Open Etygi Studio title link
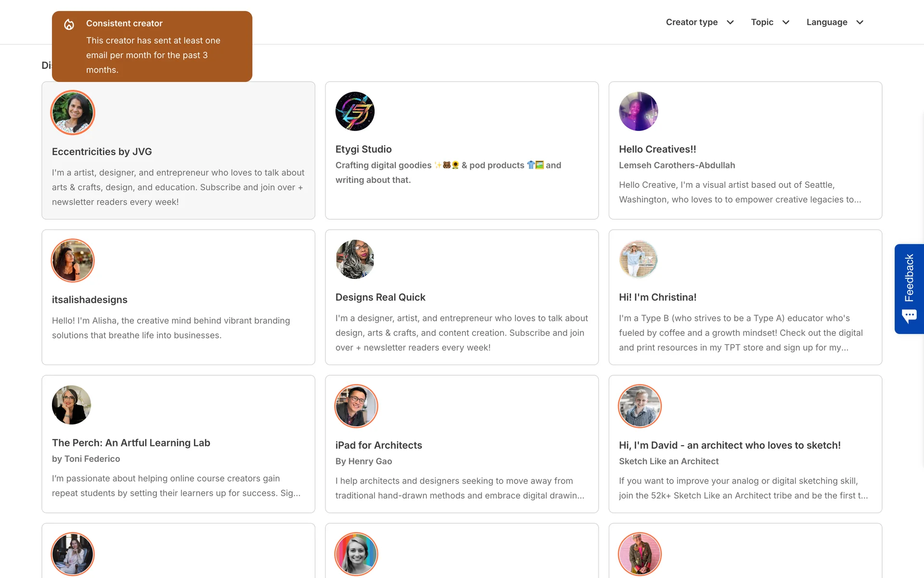Image resolution: width=924 pixels, height=578 pixels. coord(363,149)
